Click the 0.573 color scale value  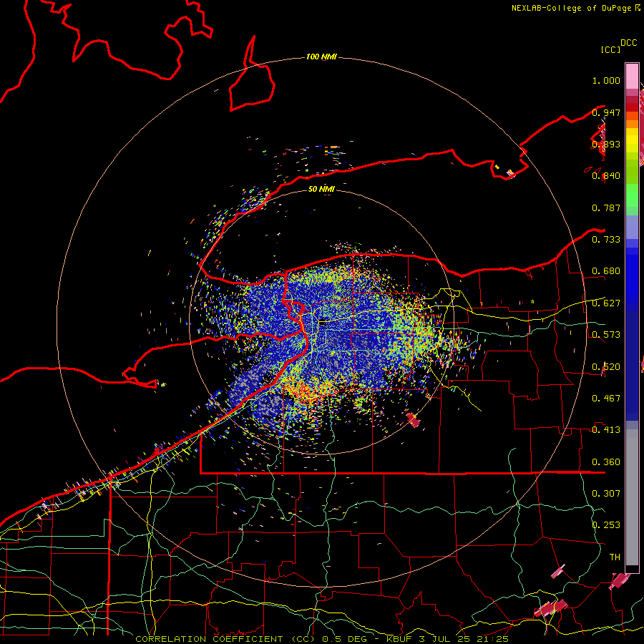[x=606, y=335]
